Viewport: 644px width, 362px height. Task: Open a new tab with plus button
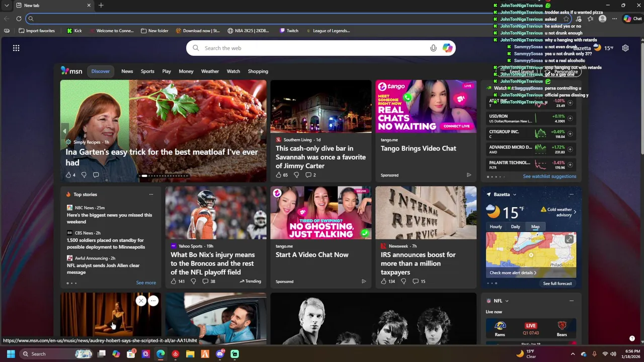coord(101,5)
